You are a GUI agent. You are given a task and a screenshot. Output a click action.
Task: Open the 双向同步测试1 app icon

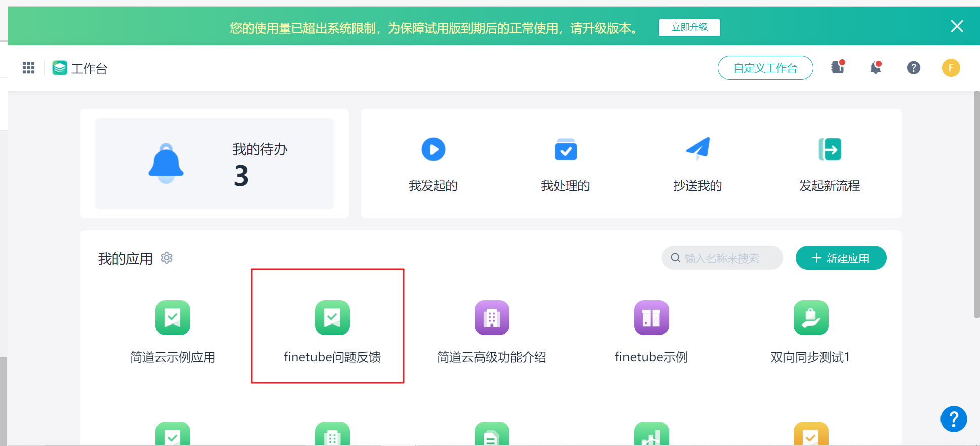coord(811,318)
